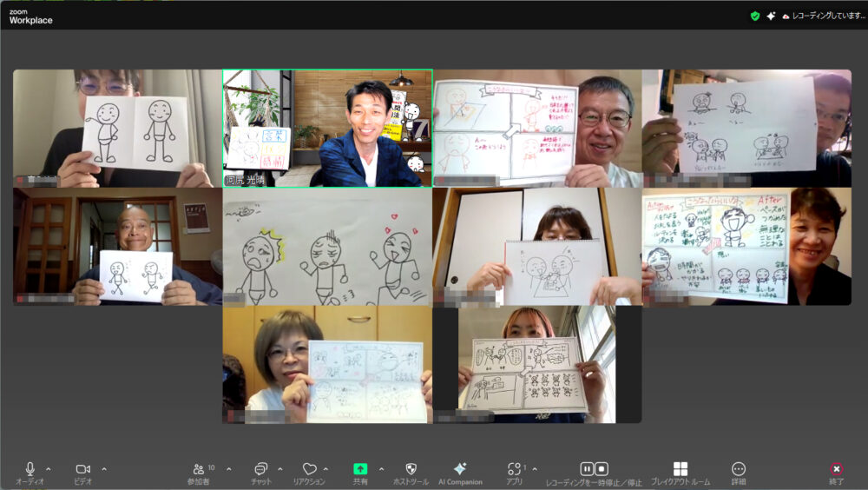The width and height of the screenshot is (868, 490).
Task: Open the chat (チャット) panel
Action: (x=260, y=469)
